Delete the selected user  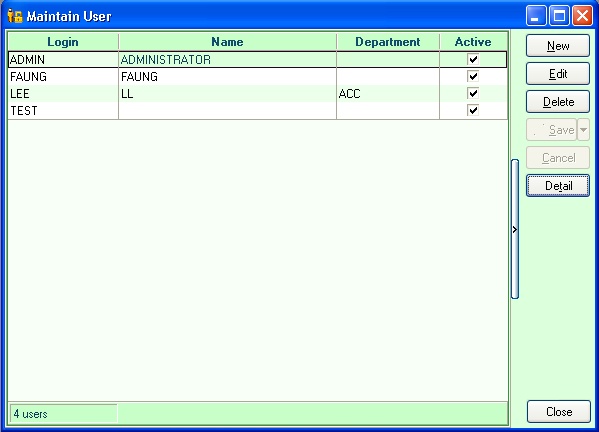(x=558, y=102)
